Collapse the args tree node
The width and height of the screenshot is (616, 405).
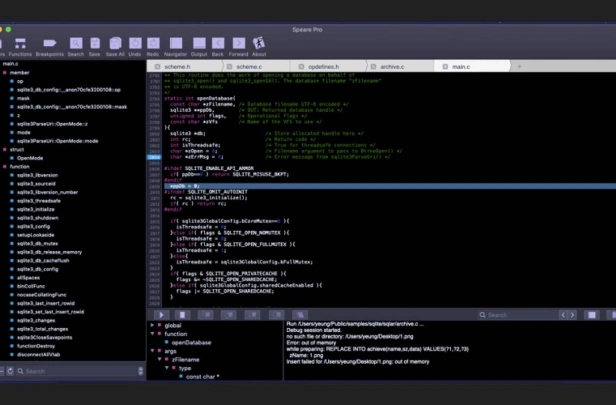tap(152, 351)
